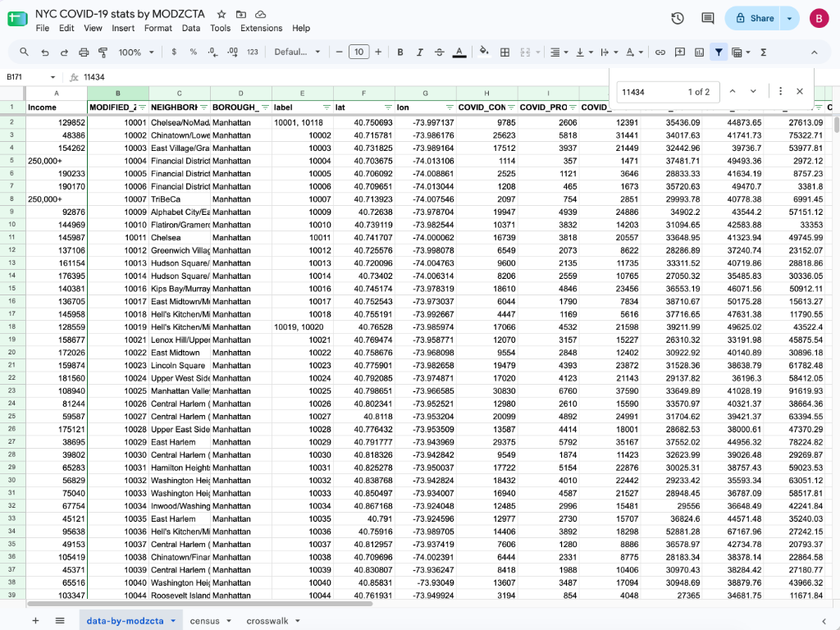Toggle italic formatting
This screenshot has height=630, width=840.
point(419,52)
